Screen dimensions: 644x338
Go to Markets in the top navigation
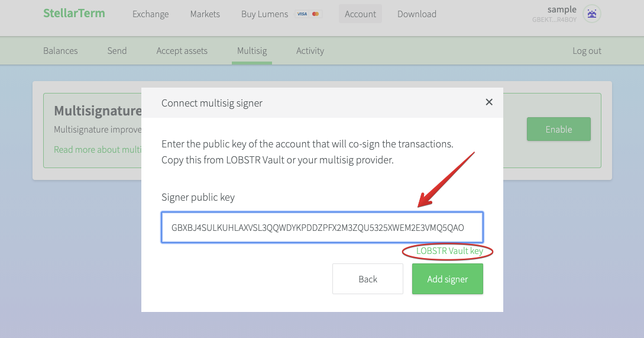point(205,14)
